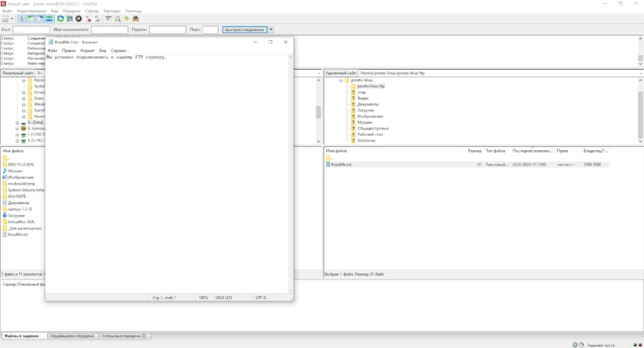Image resolution: width=644 pixels, height=348 pixels.
Task: Expand the Users folder in local tree
Action: (x=23, y=99)
